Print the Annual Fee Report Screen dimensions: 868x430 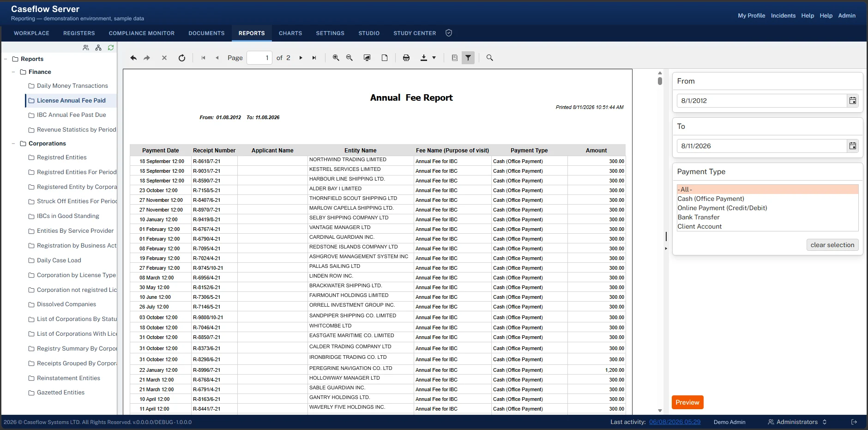click(x=406, y=58)
